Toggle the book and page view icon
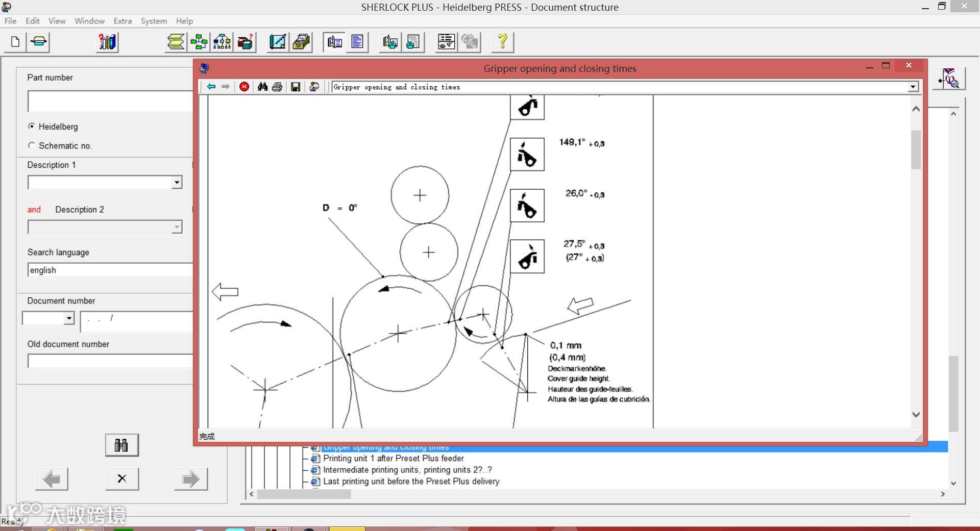Screen dimensions: 980x531 335,42
